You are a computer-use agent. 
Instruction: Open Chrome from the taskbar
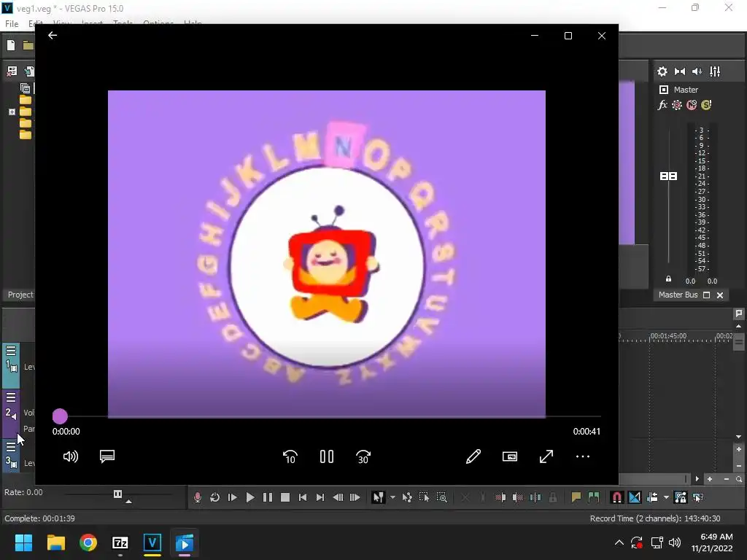point(88,542)
